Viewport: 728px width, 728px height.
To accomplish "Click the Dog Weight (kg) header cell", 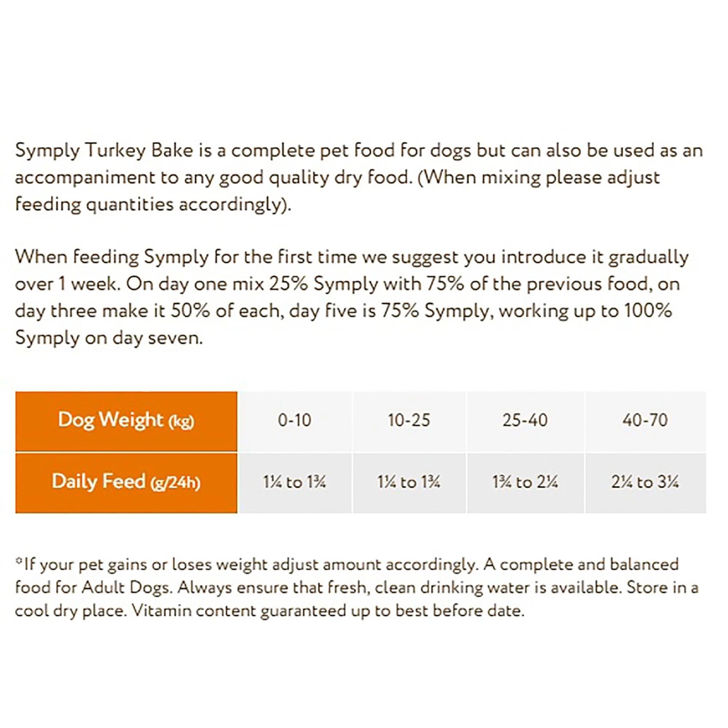I will pos(126,420).
